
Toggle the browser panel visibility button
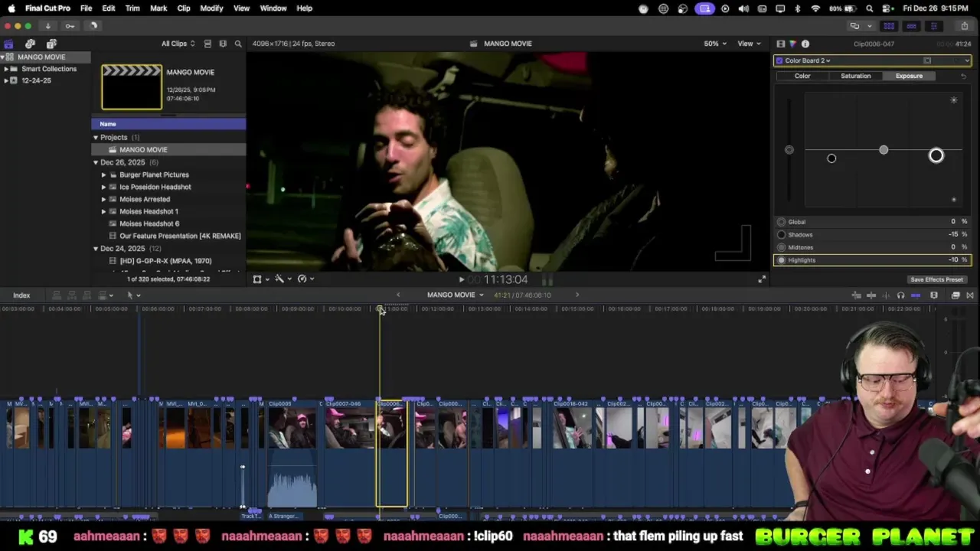point(889,26)
